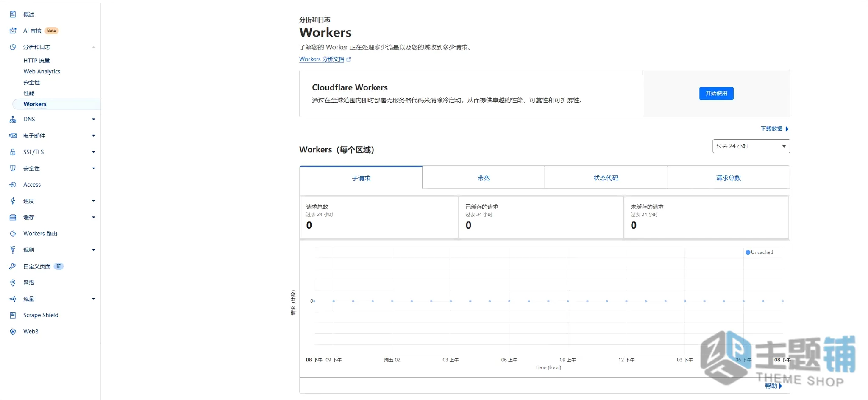Click the 自定义页面 wrench icon

(13, 266)
